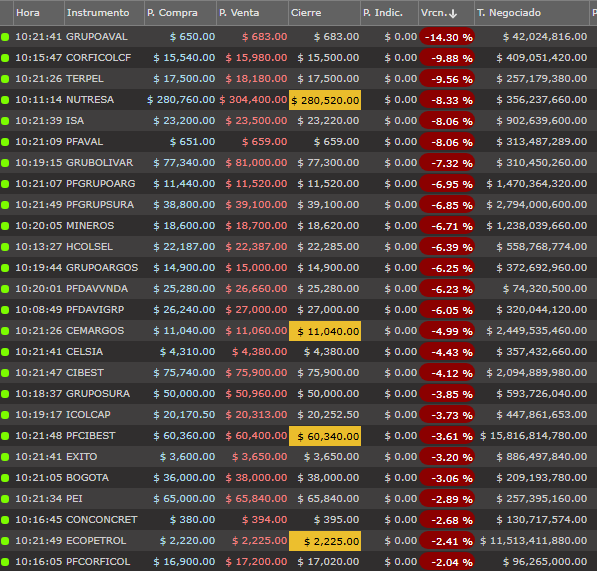597x571 pixels.
Task: Click green status dot for EXITO
Action: (5, 457)
